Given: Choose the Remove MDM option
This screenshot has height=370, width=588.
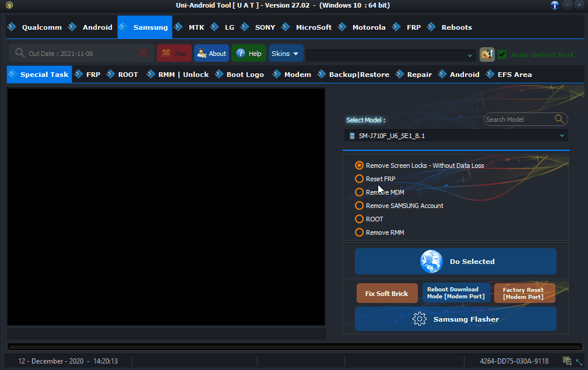Looking at the screenshot, I should pyautogui.click(x=379, y=192).
